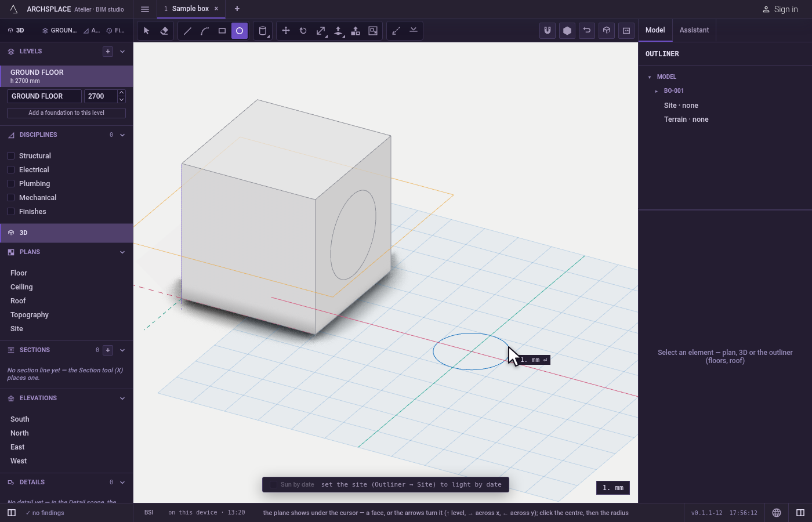Select the rotate tool
This screenshot has height=522, width=812.
tap(303, 31)
